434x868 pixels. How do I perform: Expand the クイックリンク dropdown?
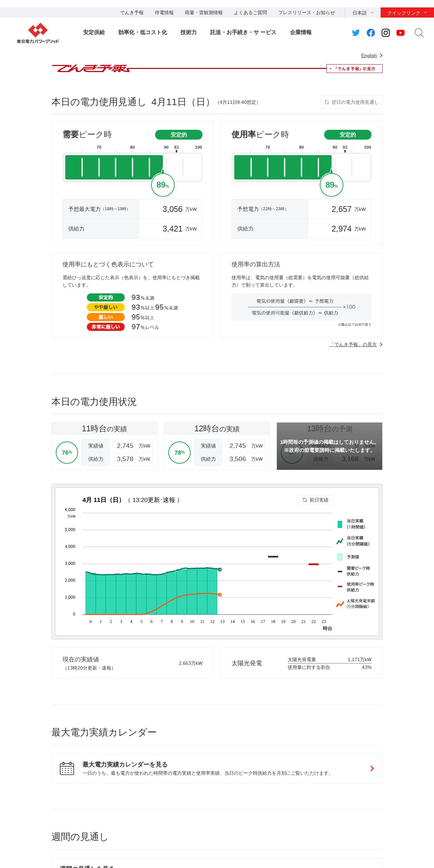[x=407, y=13]
